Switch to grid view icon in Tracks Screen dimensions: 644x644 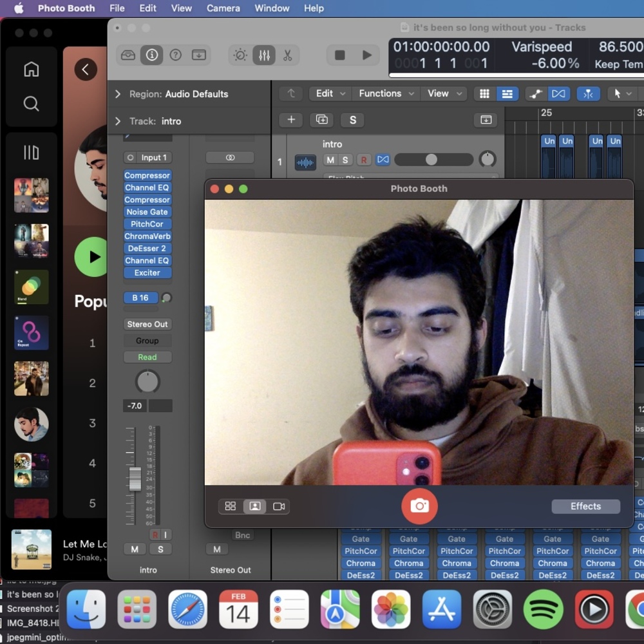[x=485, y=94]
